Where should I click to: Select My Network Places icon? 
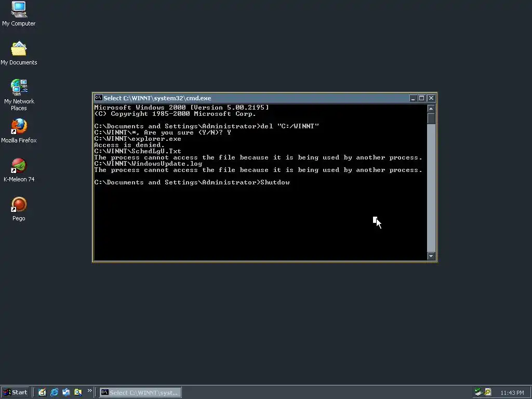tap(19, 95)
